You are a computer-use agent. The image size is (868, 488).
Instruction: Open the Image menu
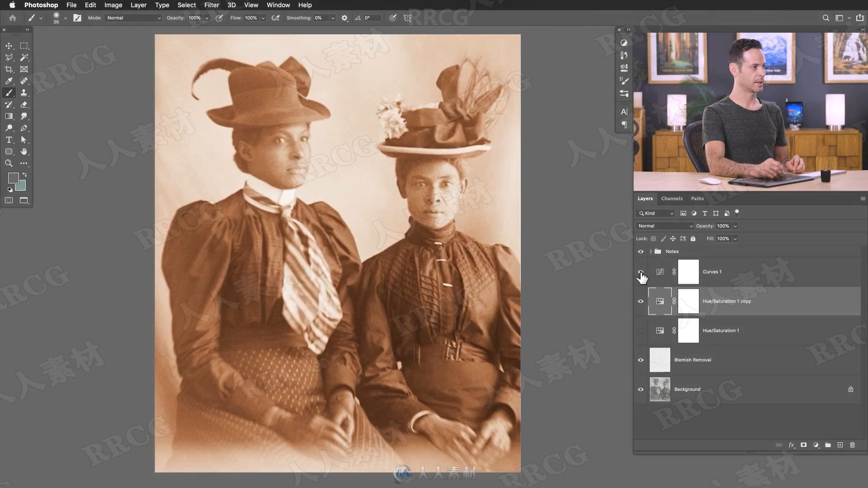(113, 5)
